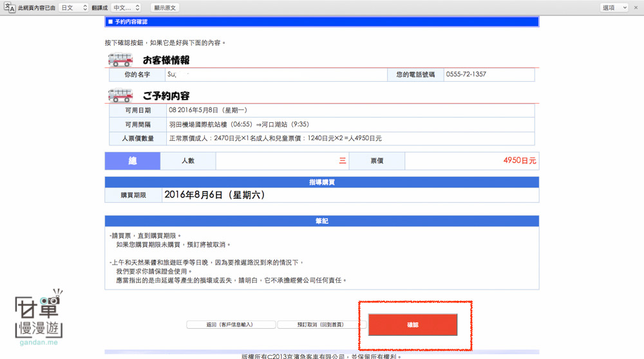Image resolution: width=644 pixels, height=359 pixels.
Task: Click the お客様情報 heading
Action: pyautogui.click(x=166, y=60)
